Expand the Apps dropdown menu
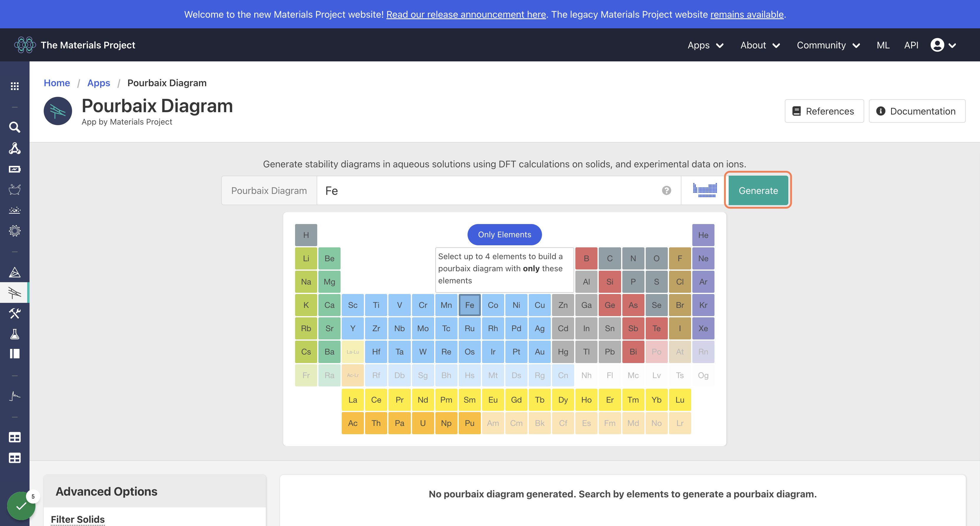The height and width of the screenshot is (526, 980). tap(705, 45)
